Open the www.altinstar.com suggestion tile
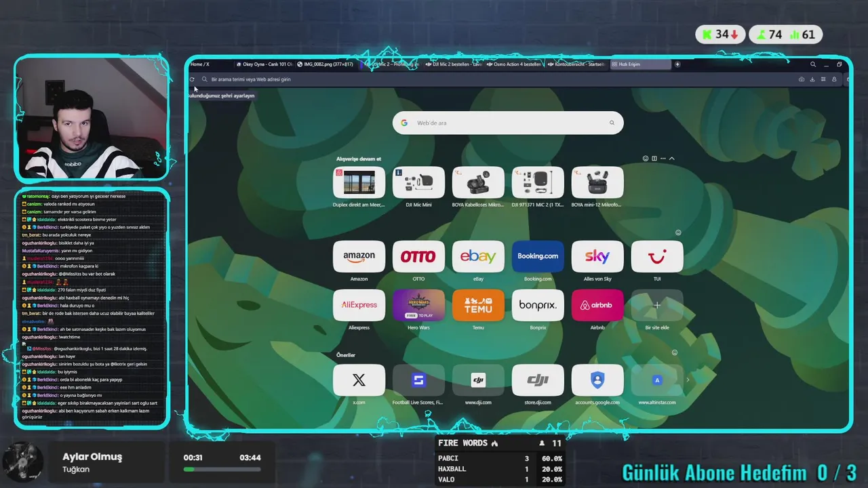The image size is (868, 488). point(657,380)
